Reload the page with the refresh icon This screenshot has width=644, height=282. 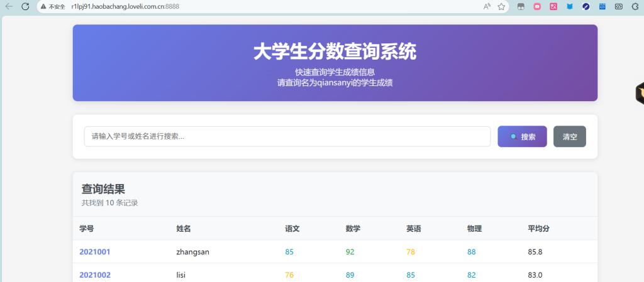(x=25, y=6)
